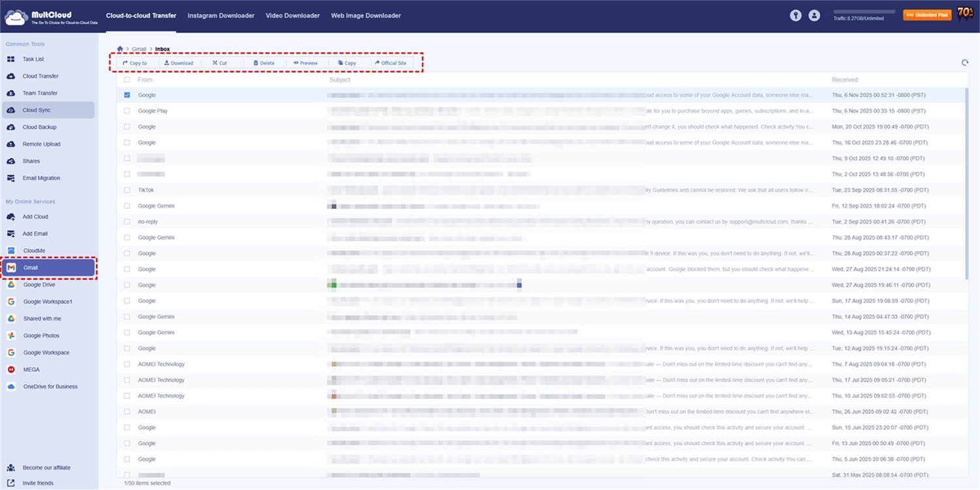
Task: Open the second Google Workspace entry in sidebar
Action: (x=46, y=353)
